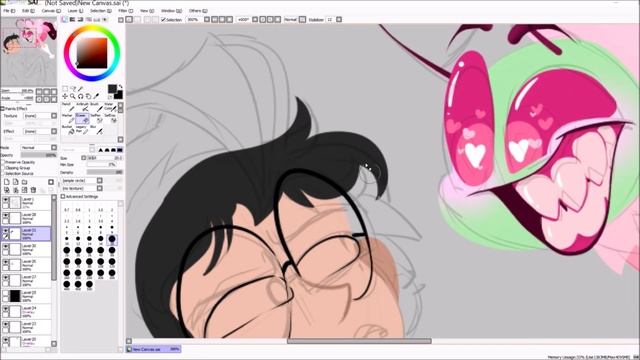Collapse the Paints Effect section

(x=2, y=109)
